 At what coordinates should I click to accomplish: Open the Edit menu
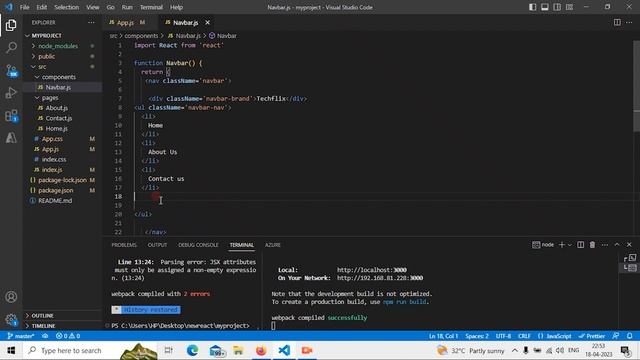42,7
